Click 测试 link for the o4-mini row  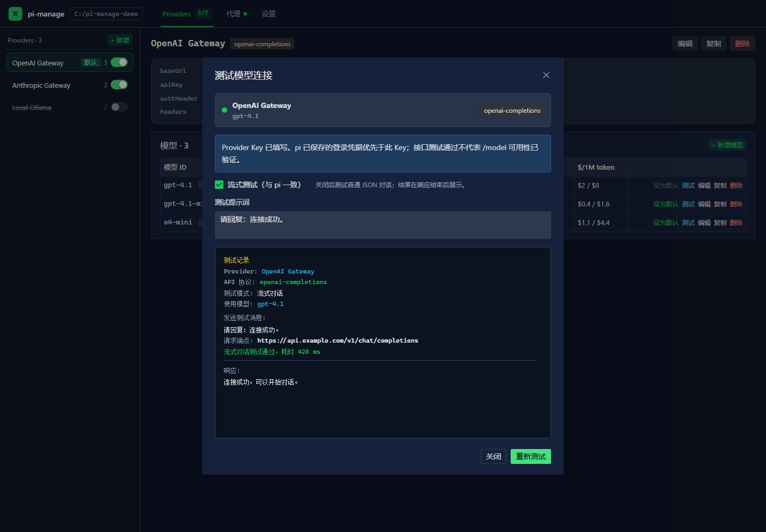tap(688, 222)
